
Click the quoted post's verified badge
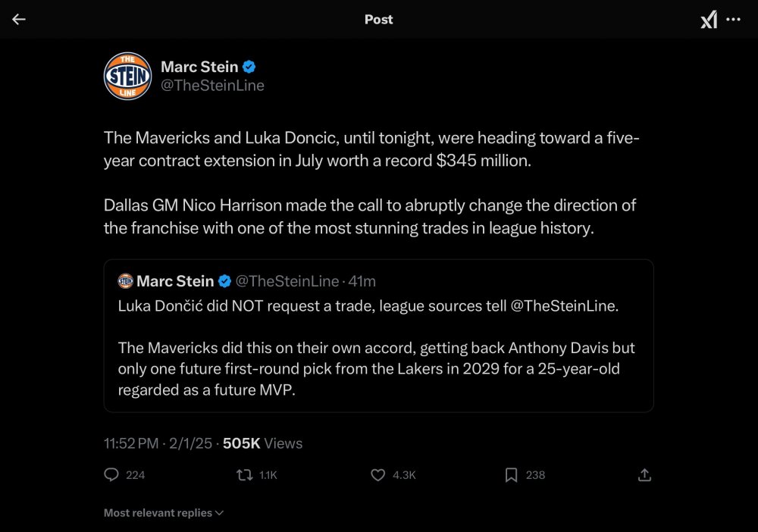224,281
